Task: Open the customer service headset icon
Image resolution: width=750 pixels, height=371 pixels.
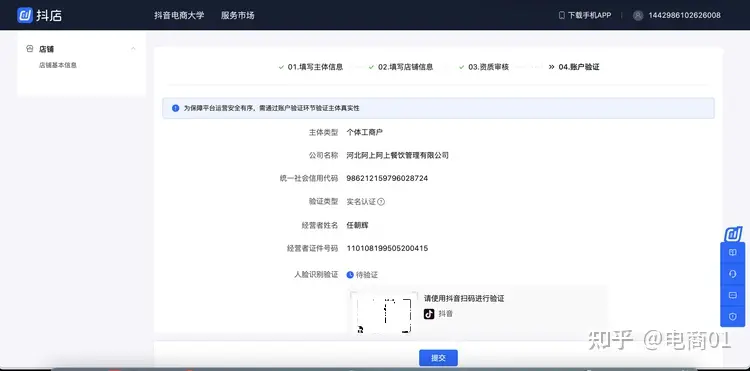Action: pos(732,274)
